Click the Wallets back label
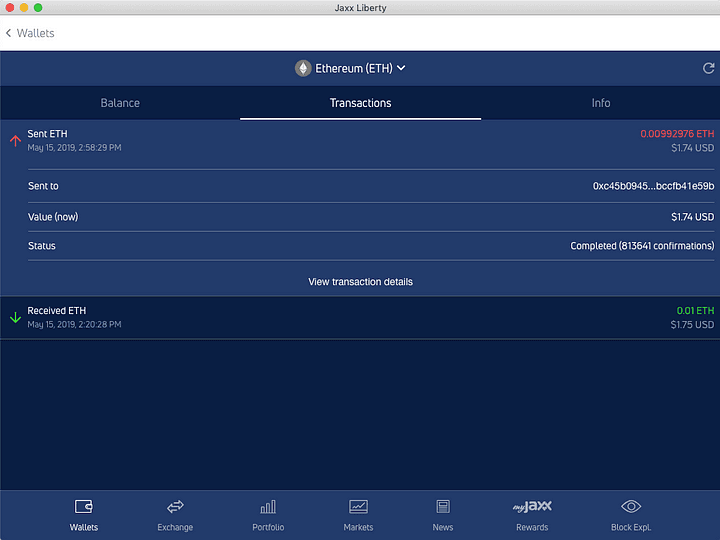Image resolution: width=720 pixels, height=540 pixels. 35,33
